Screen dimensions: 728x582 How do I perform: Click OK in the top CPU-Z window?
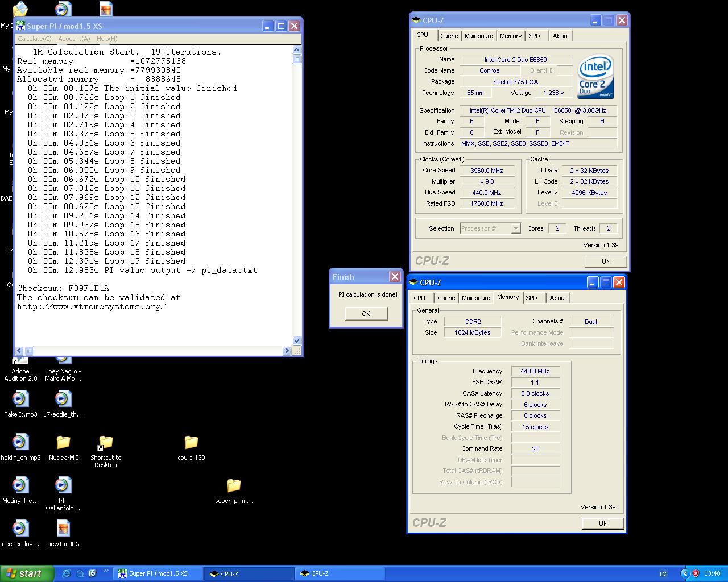click(606, 261)
